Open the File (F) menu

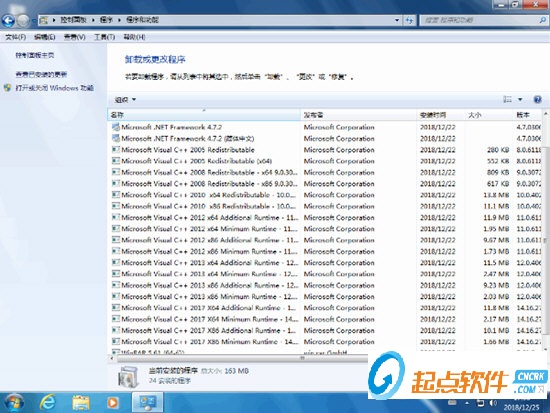[x=16, y=37]
